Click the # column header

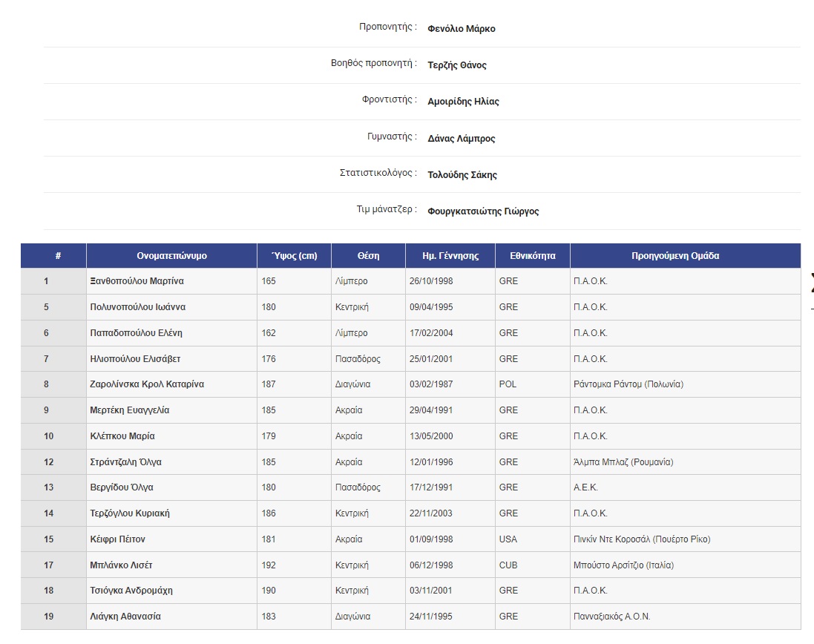tap(53, 255)
